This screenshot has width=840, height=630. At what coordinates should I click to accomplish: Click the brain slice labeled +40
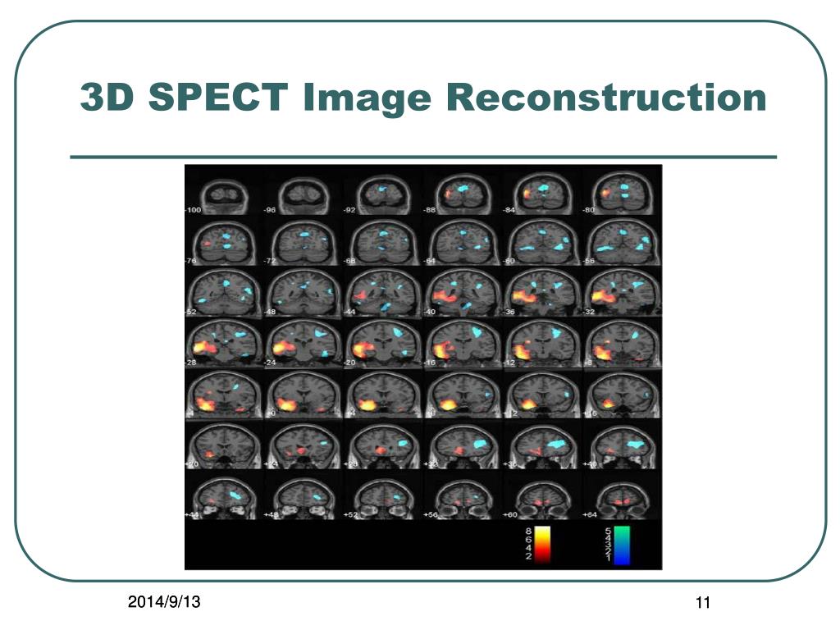point(622,446)
